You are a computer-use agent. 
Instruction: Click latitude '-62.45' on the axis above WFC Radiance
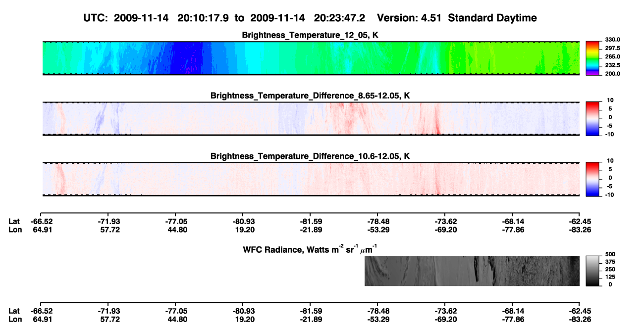pyautogui.click(x=580, y=221)
